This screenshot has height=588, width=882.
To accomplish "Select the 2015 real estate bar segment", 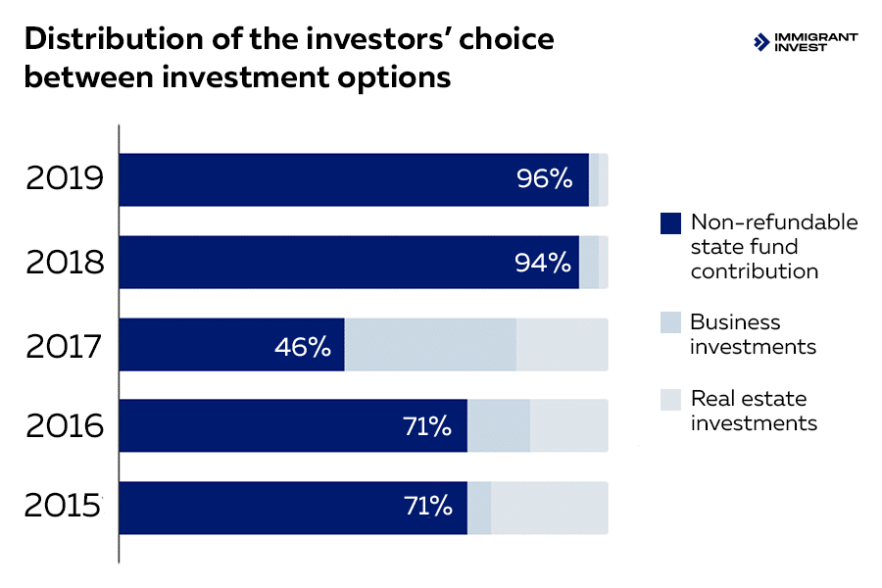I will point(549,508).
